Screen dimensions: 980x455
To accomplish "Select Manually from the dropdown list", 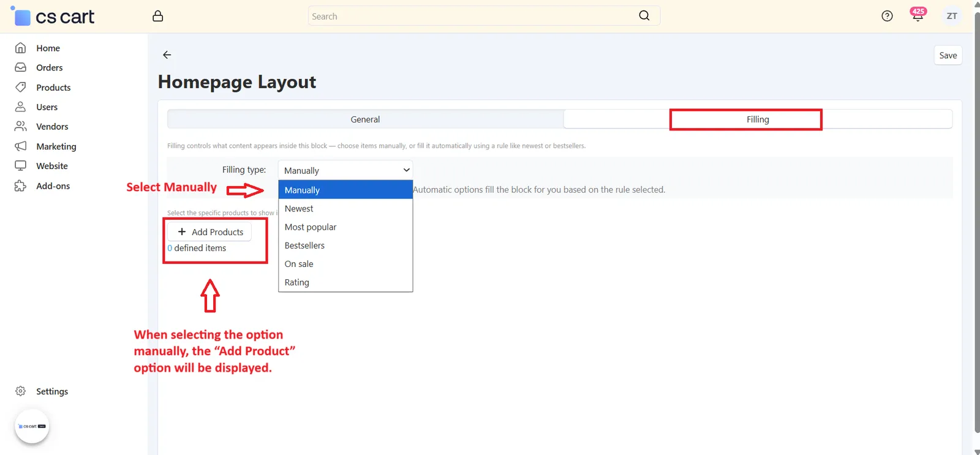I will (x=345, y=190).
